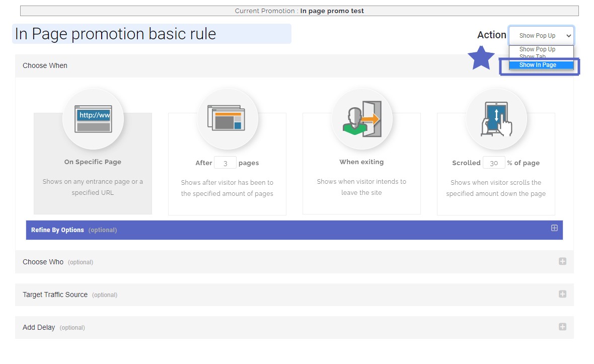594x364 pixels.
Task: Select the On Specific Page browser icon
Action: [93, 119]
